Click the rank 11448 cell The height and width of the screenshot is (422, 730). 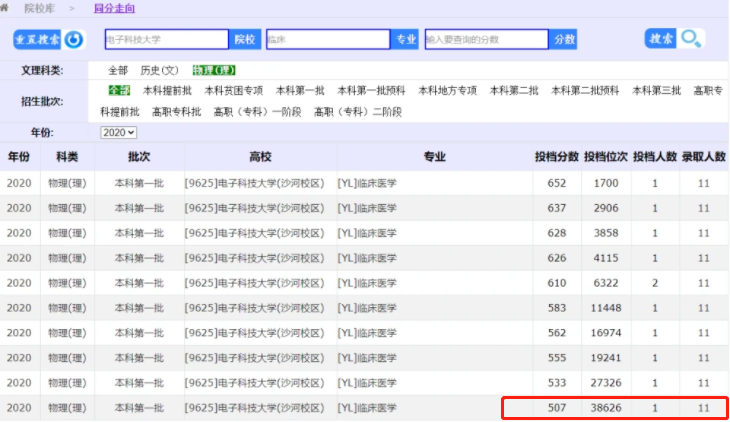[x=606, y=308]
